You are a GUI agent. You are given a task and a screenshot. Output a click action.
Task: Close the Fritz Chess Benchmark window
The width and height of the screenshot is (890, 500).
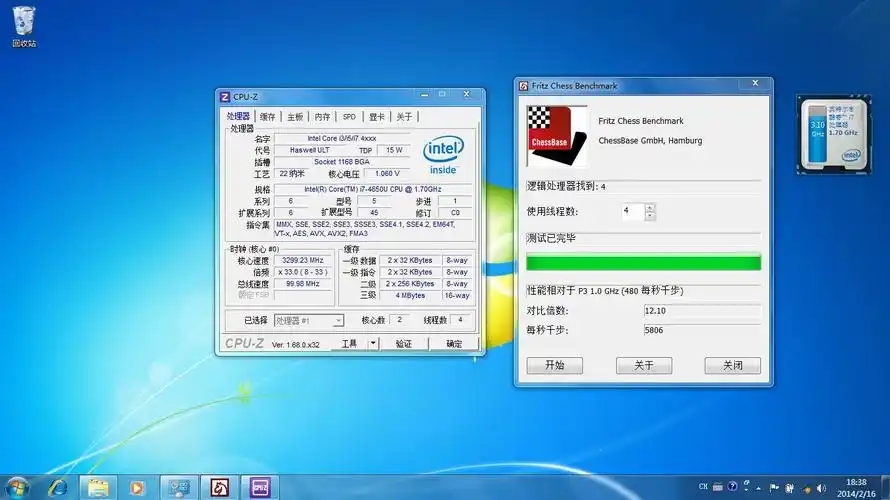pyautogui.click(x=755, y=83)
